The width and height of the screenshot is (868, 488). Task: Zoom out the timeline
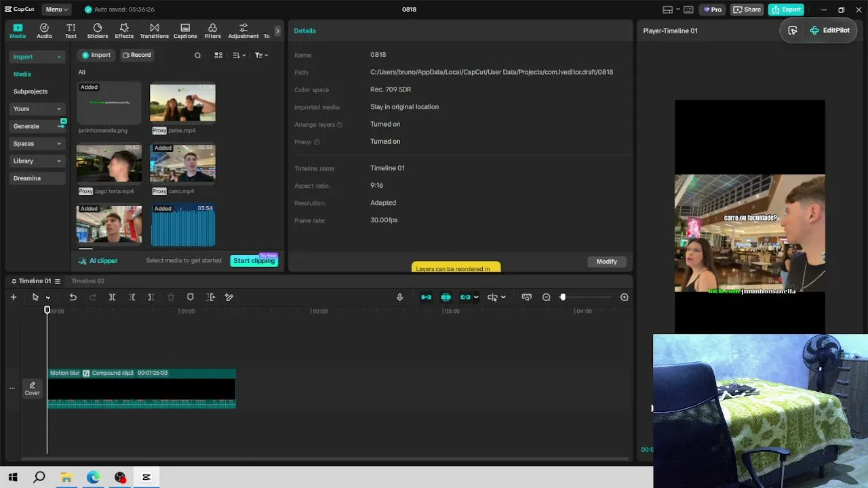(x=546, y=297)
